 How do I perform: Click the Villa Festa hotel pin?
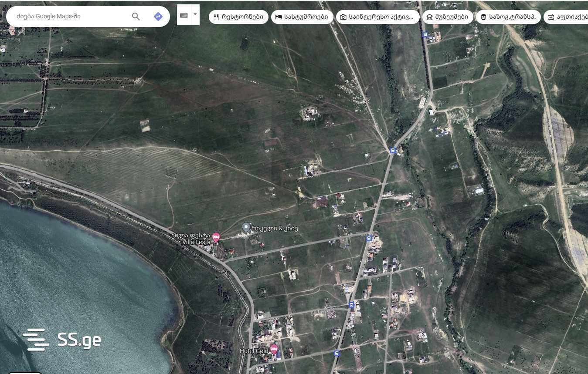click(216, 237)
